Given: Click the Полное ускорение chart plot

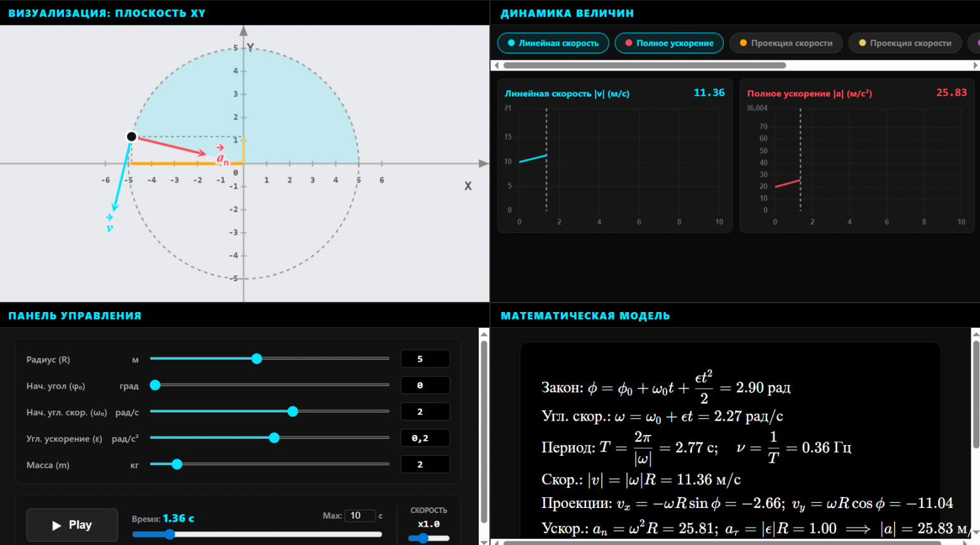Looking at the screenshot, I should click(x=868, y=159).
